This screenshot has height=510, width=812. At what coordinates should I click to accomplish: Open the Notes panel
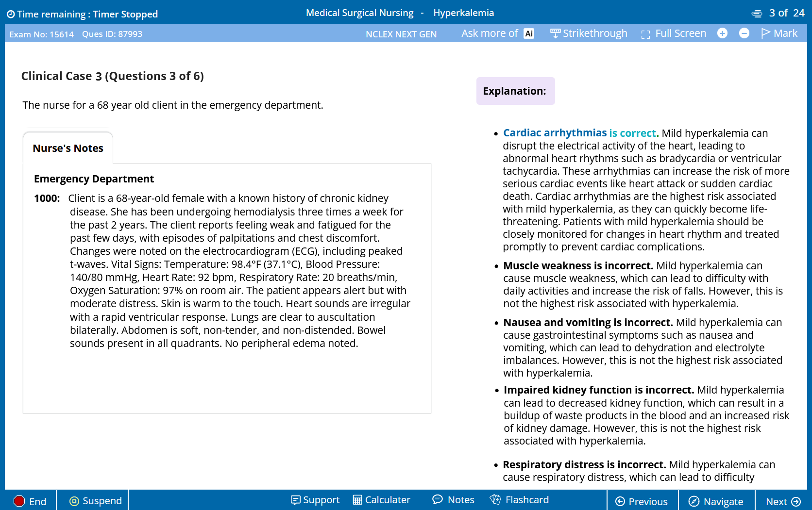453,500
